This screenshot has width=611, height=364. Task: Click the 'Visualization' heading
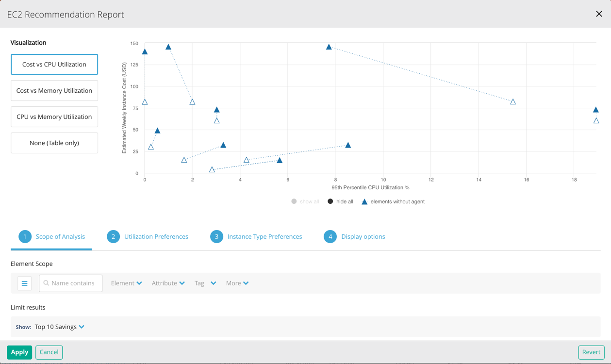29,43
